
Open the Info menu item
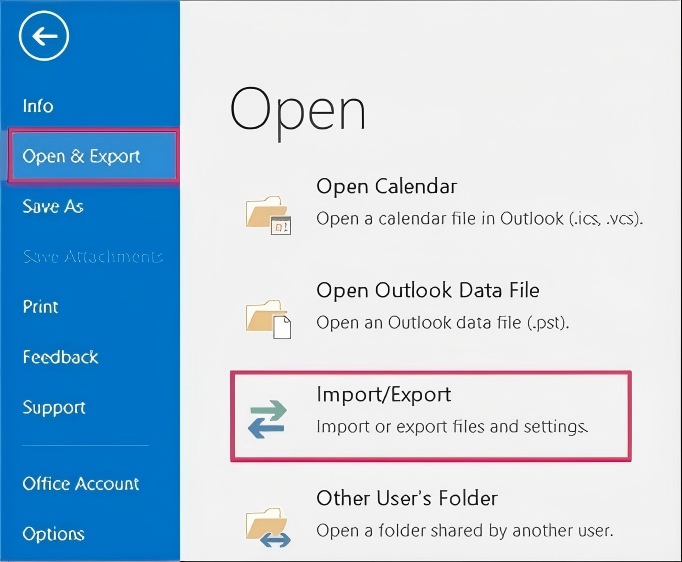pos(38,106)
